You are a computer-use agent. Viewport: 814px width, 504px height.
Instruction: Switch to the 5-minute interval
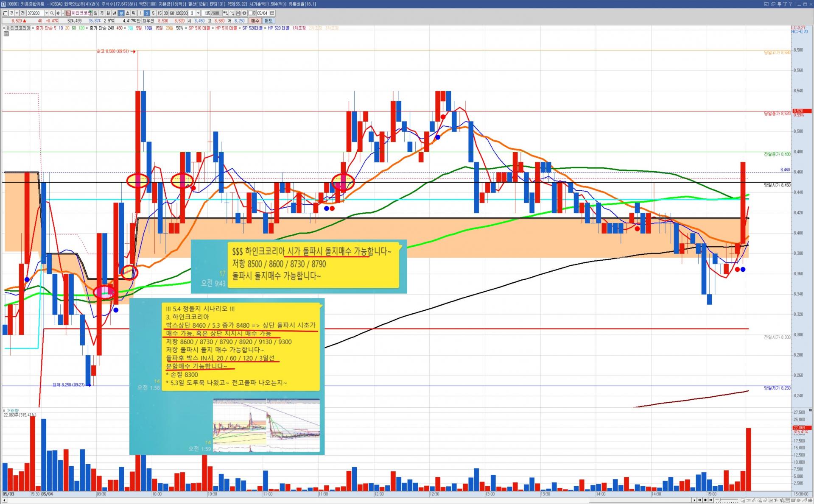(x=154, y=13)
